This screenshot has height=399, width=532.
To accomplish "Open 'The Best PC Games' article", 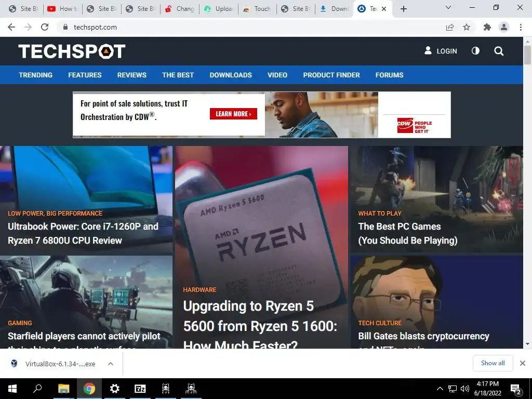I will [408, 233].
